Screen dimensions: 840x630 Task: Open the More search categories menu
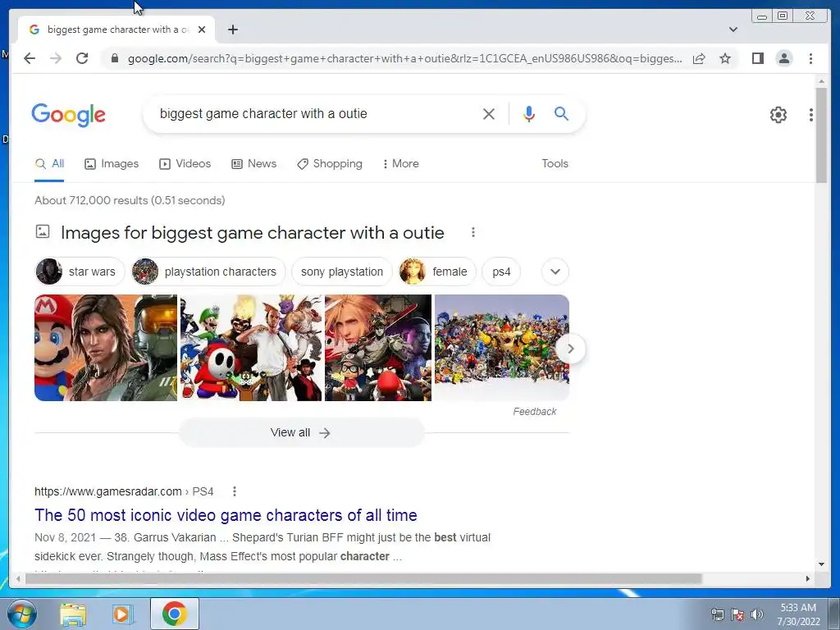click(x=400, y=164)
